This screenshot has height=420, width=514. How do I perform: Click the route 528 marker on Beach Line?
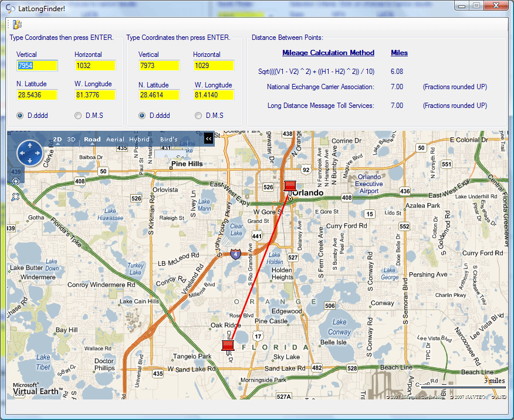pos(352,368)
